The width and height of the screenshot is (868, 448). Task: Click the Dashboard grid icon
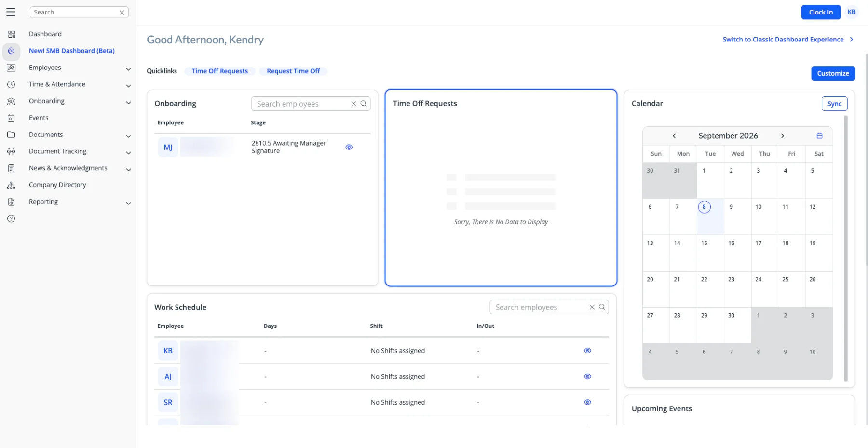tap(12, 34)
